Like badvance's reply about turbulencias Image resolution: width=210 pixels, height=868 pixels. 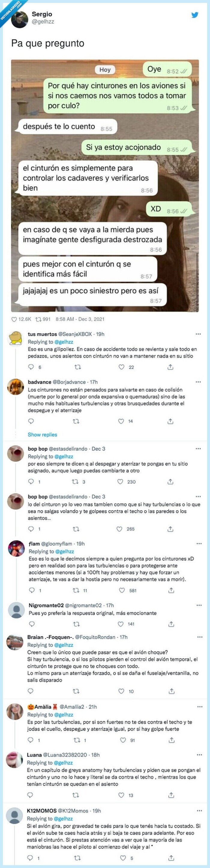121,421
